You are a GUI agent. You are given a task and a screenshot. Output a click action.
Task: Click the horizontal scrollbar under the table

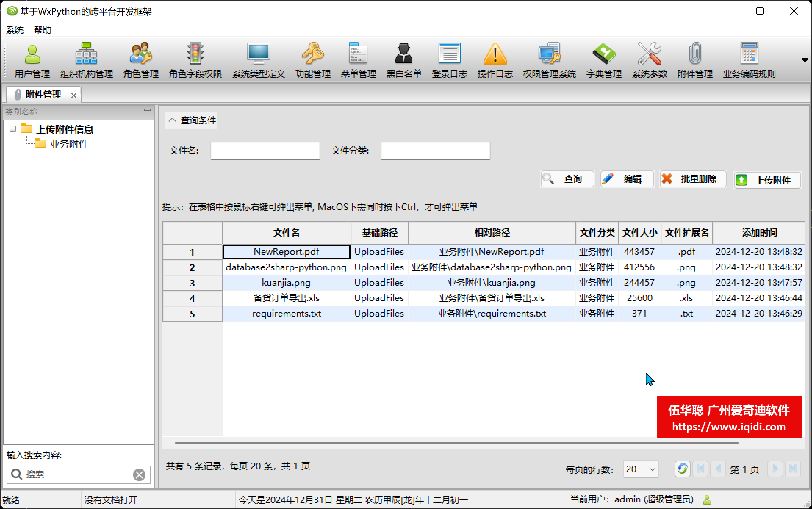(456, 443)
